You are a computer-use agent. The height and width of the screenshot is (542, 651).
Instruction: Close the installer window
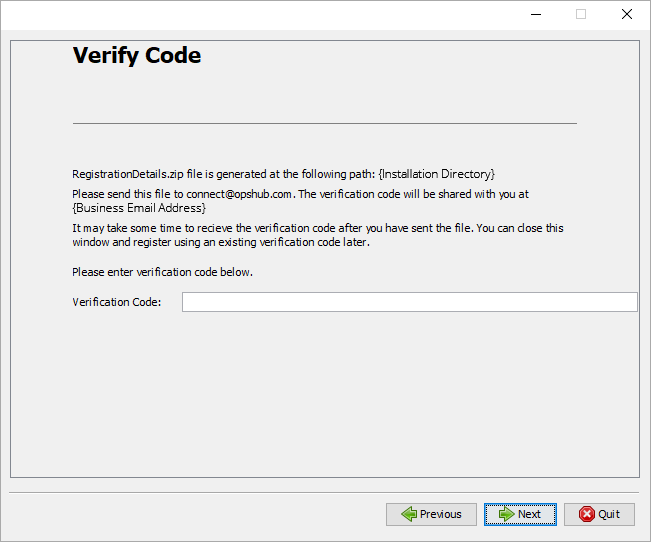click(627, 14)
